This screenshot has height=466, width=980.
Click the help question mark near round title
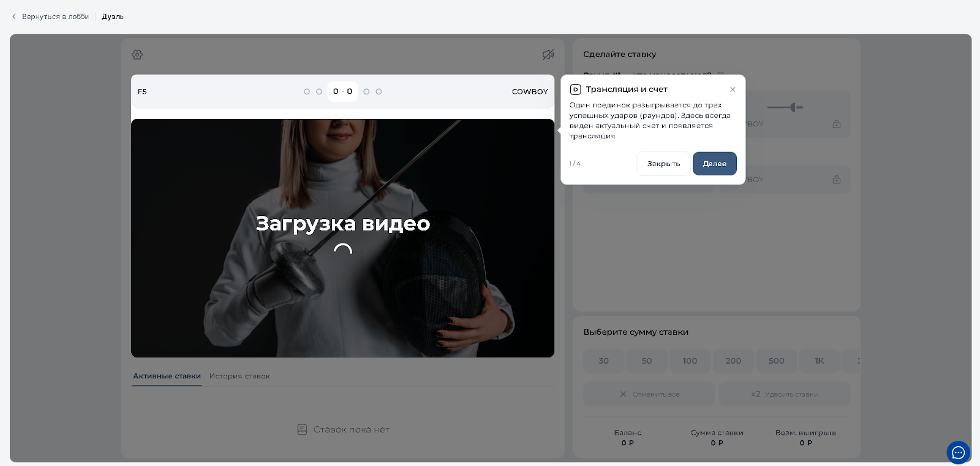pyautogui.click(x=720, y=74)
